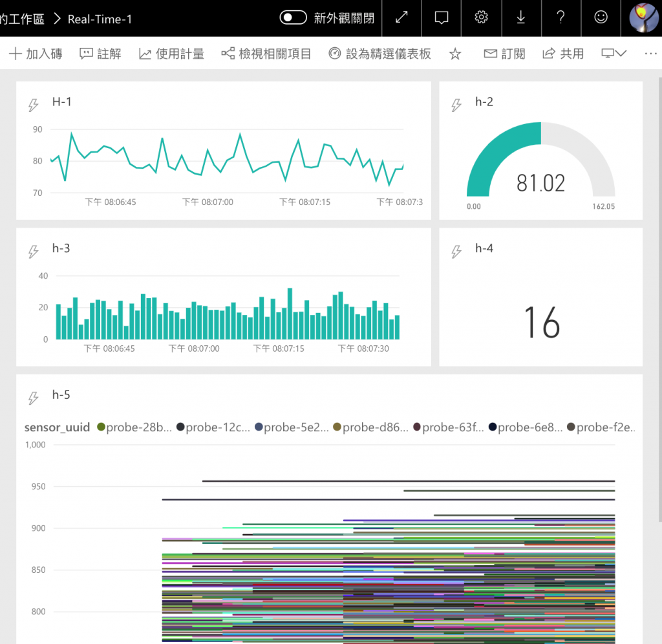Click the h-3 tile title
Screen dimensions: 662x644
[61, 248]
